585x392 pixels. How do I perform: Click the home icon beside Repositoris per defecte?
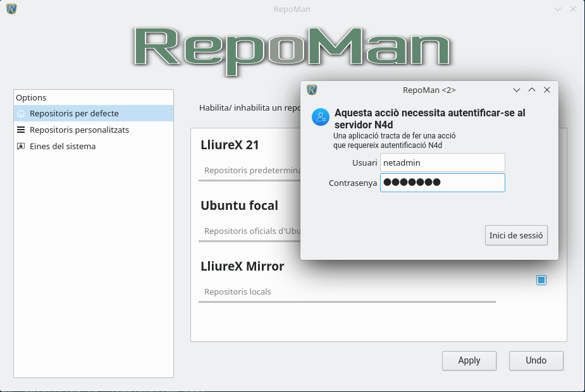pyautogui.click(x=21, y=113)
